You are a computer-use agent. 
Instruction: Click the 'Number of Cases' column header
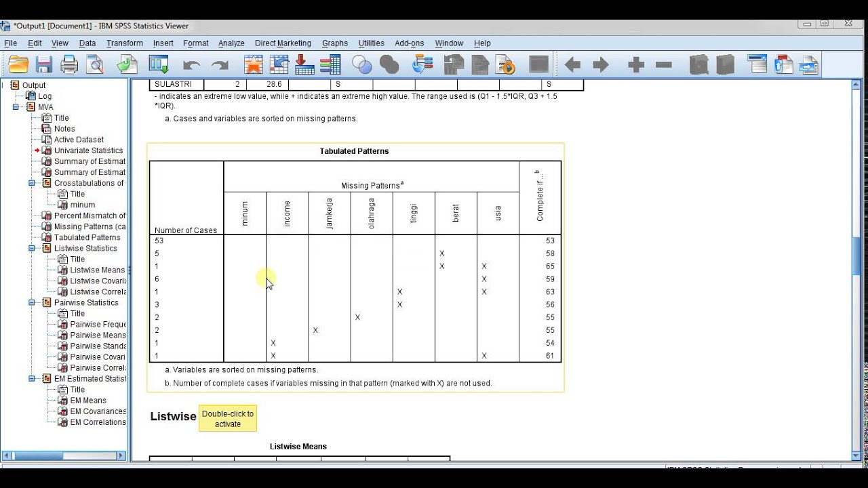coord(186,230)
